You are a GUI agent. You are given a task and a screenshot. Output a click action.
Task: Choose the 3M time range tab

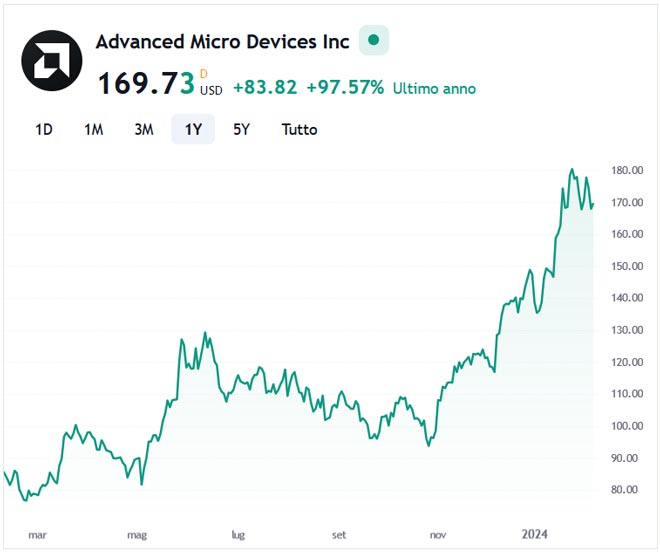[x=143, y=129]
